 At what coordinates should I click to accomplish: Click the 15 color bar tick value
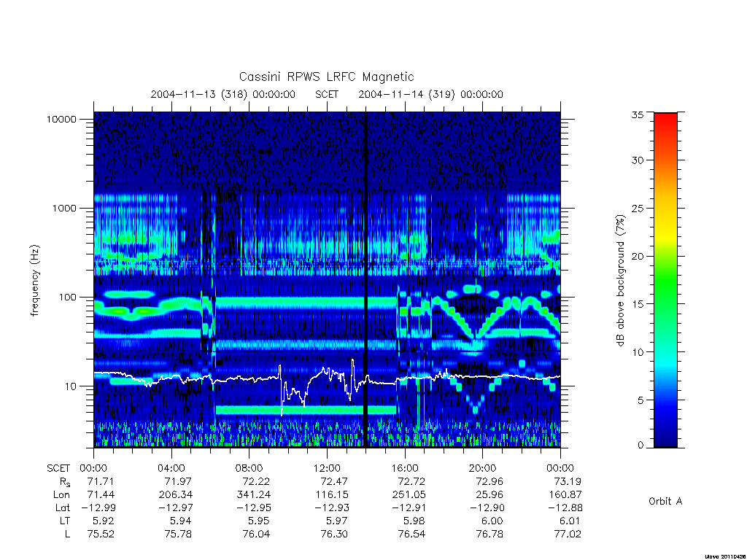638,304
